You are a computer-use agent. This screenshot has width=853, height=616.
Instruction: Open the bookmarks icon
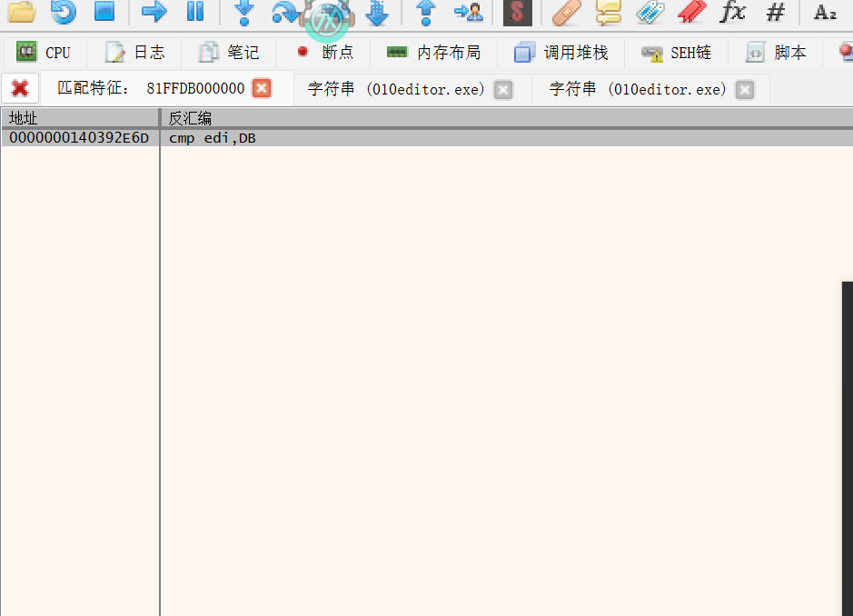coord(692,12)
